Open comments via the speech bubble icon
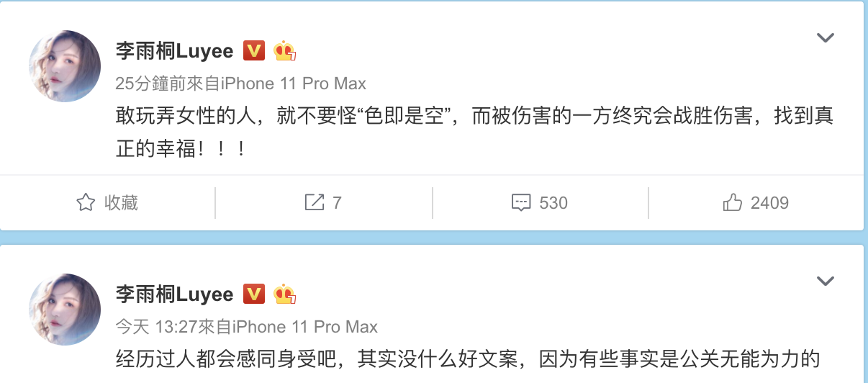Viewport: 868px width, 383px height. click(521, 203)
